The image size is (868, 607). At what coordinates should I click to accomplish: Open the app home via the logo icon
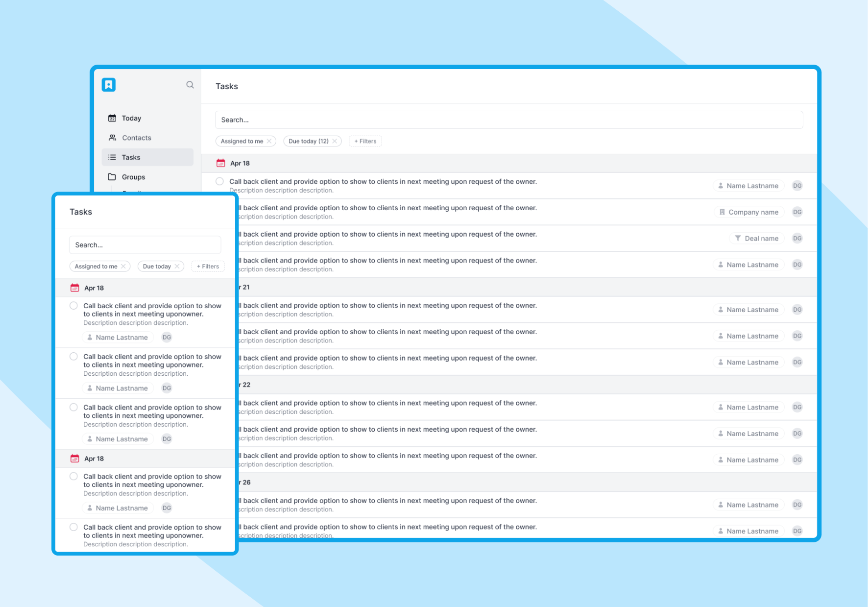[108, 84]
